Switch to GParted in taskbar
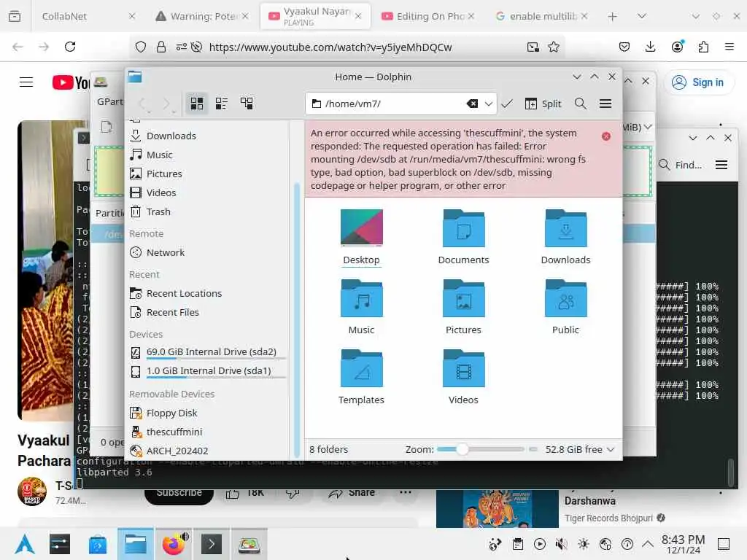The image size is (747, 560). (x=249, y=544)
